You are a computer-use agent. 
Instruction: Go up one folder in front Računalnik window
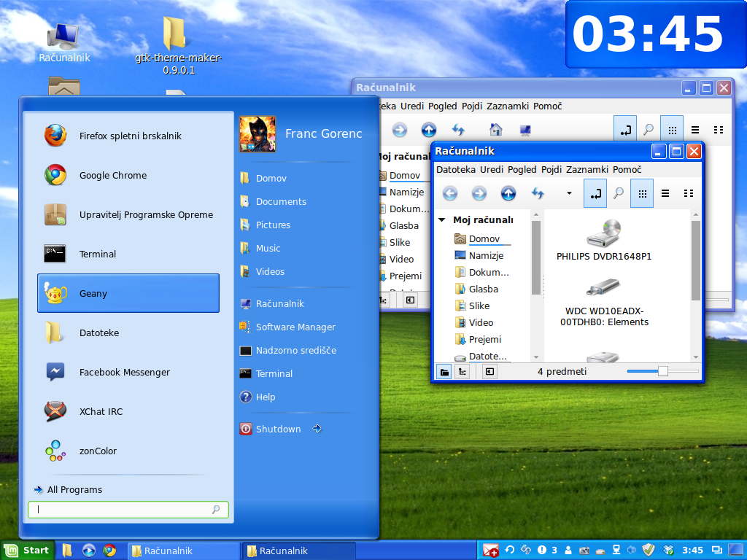point(508,193)
